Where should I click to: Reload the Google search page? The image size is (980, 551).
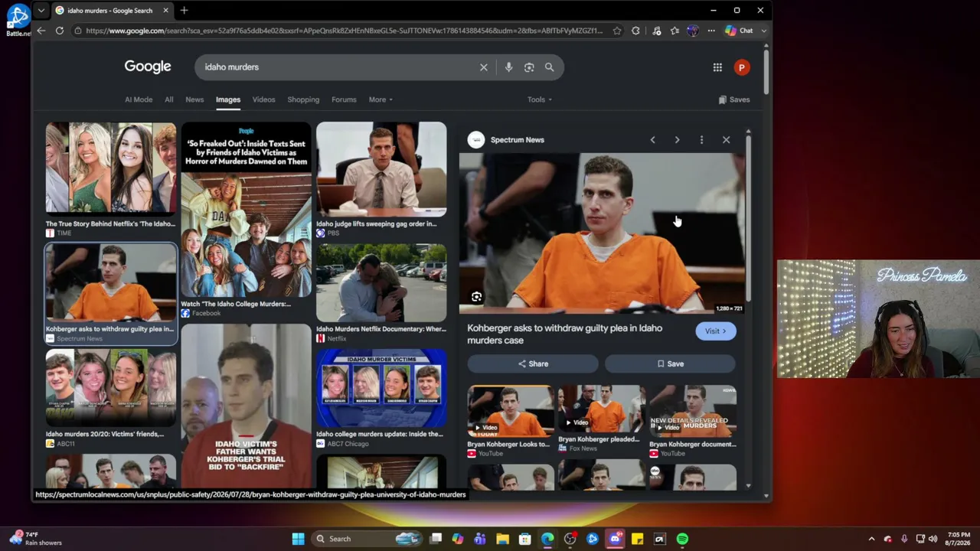pos(60,31)
